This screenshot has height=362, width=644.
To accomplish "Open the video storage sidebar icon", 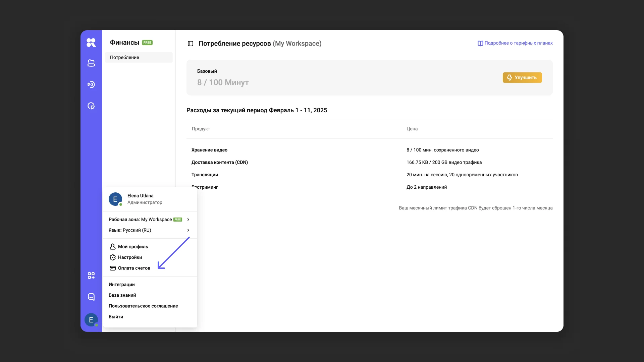I will click(x=91, y=63).
